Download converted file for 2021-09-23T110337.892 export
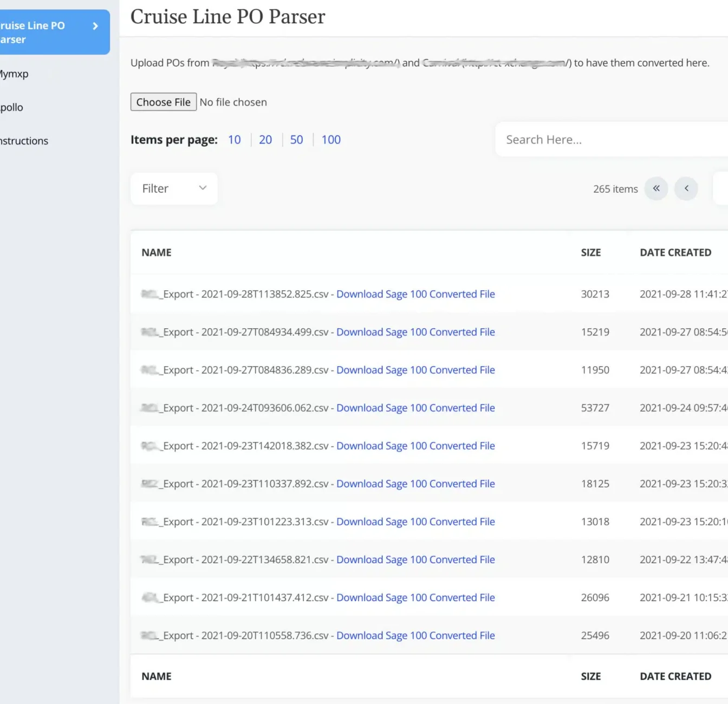 [415, 484]
